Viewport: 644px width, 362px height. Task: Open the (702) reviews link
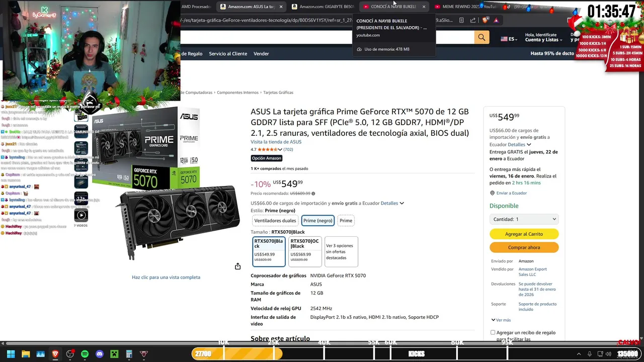click(x=288, y=149)
